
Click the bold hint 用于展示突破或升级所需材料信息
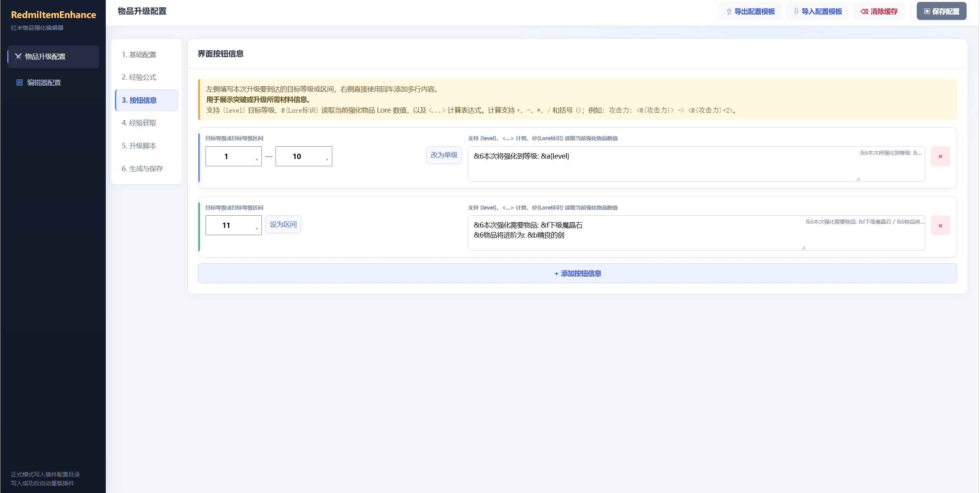258,100
